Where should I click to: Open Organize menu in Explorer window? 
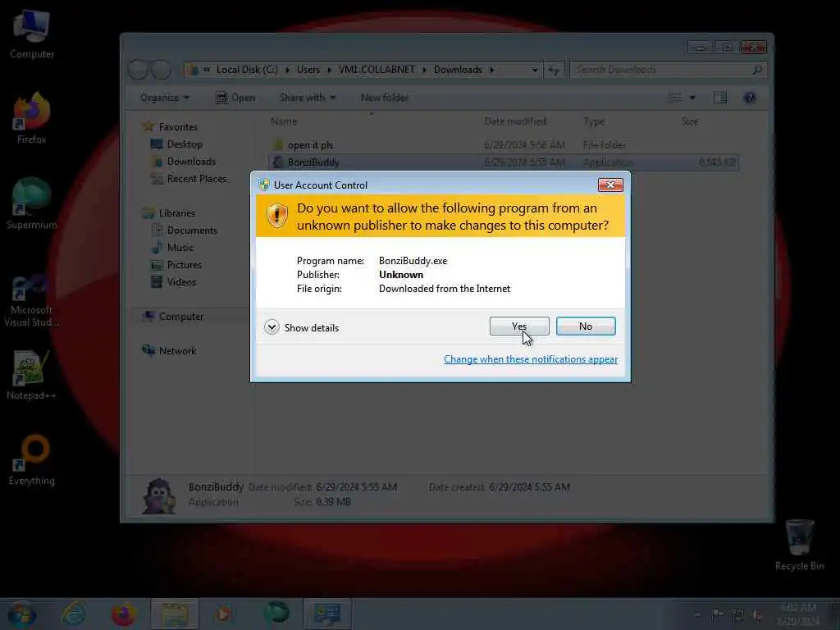pyautogui.click(x=164, y=98)
